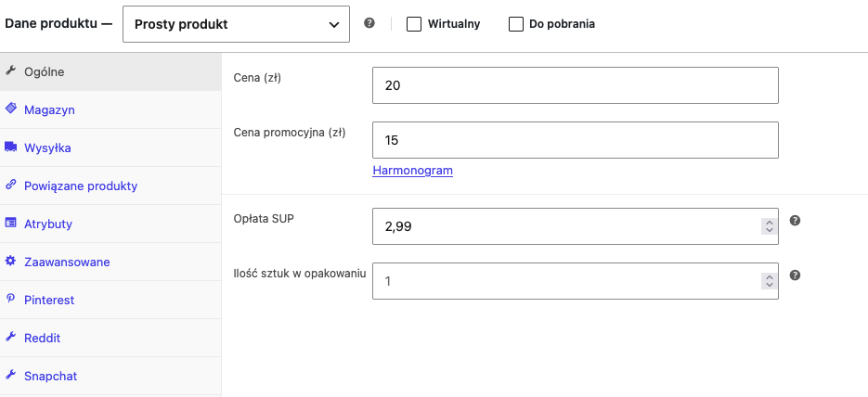Click the help icon next to Opłata SUP
Image resolution: width=868 pixels, height=397 pixels.
[x=795, y=221]
